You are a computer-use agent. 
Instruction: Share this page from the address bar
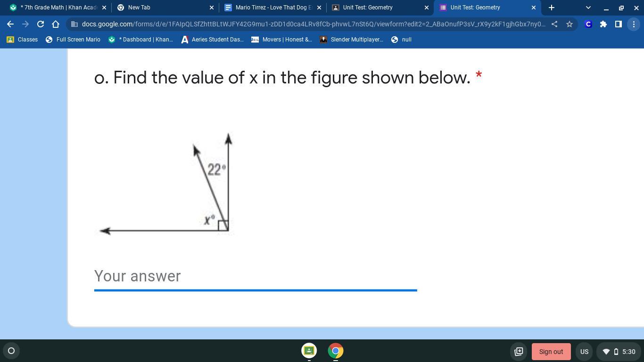coord(554,24)
